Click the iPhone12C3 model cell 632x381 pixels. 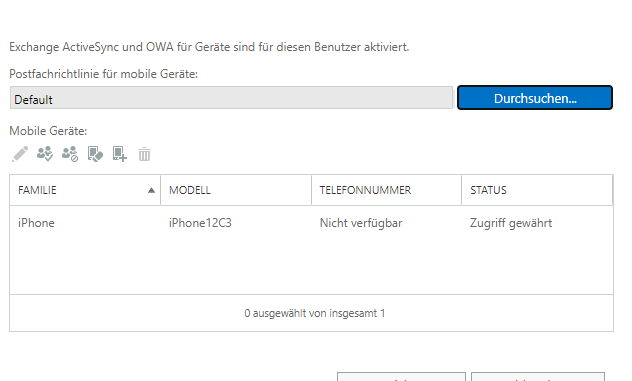200,223
